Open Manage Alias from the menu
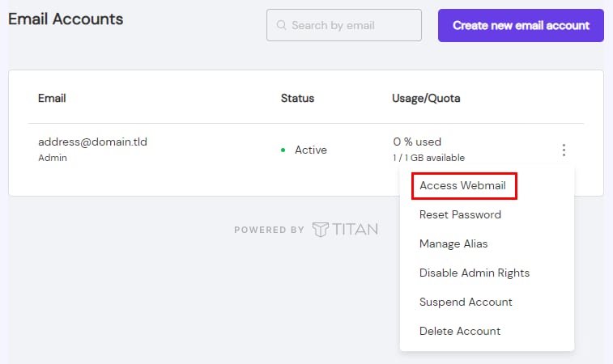 pyautogui.click(x=453, y=243)
